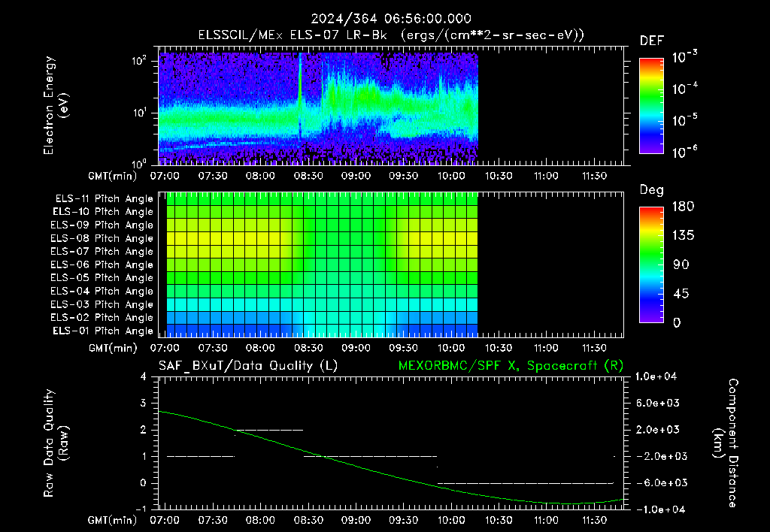The image size is (770, 532).
Task: Click the ELSSCIL/MEx ELS-07 LR-Bk spectrogram title
Action: pos(391,35)
